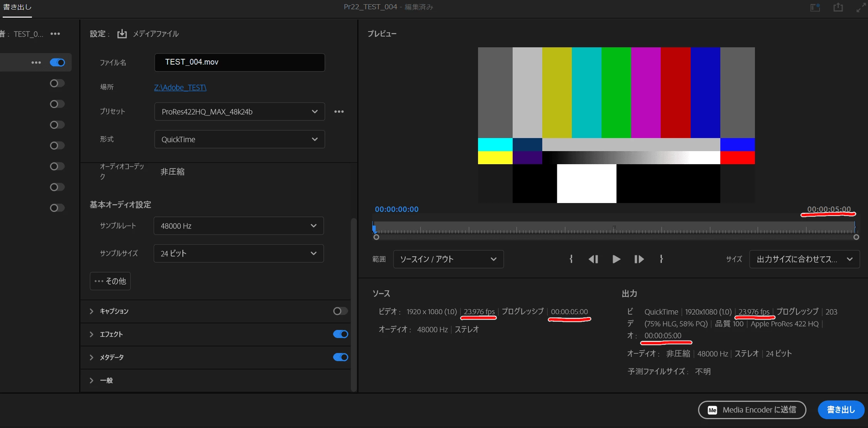Open the Z:\Adobe_TEST\ location link
The height and width of the screenshot is (428, 868).
coord(180,87)
